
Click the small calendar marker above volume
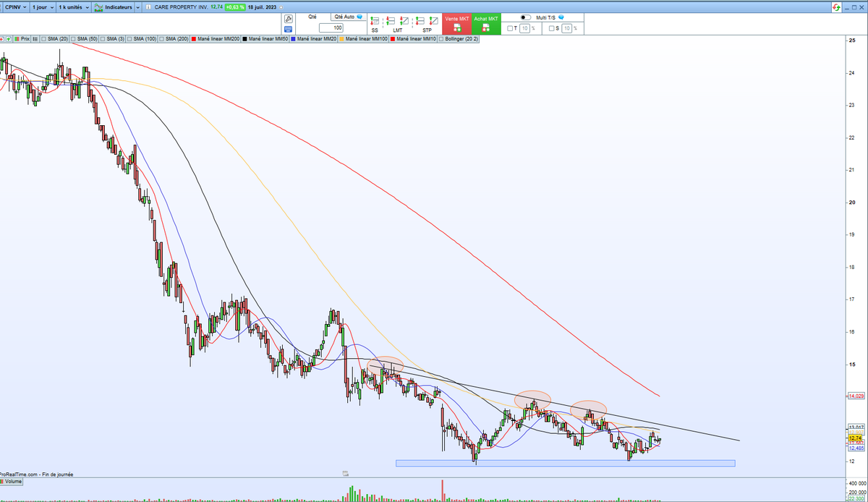pos(346,474)
